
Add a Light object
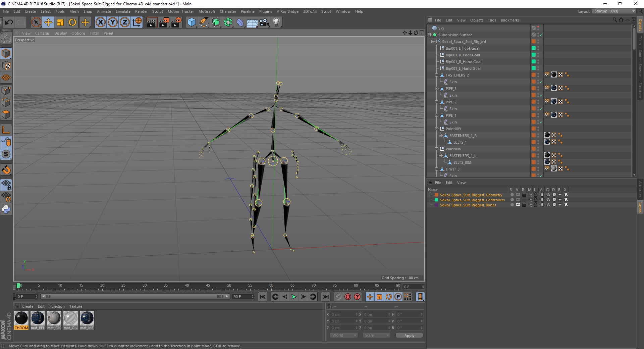276,22
